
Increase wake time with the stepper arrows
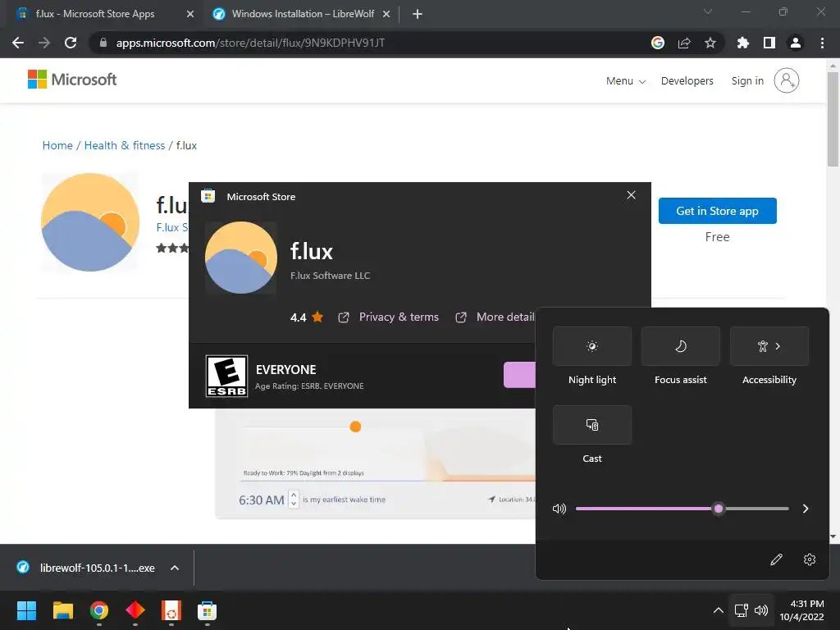[294, 495]
